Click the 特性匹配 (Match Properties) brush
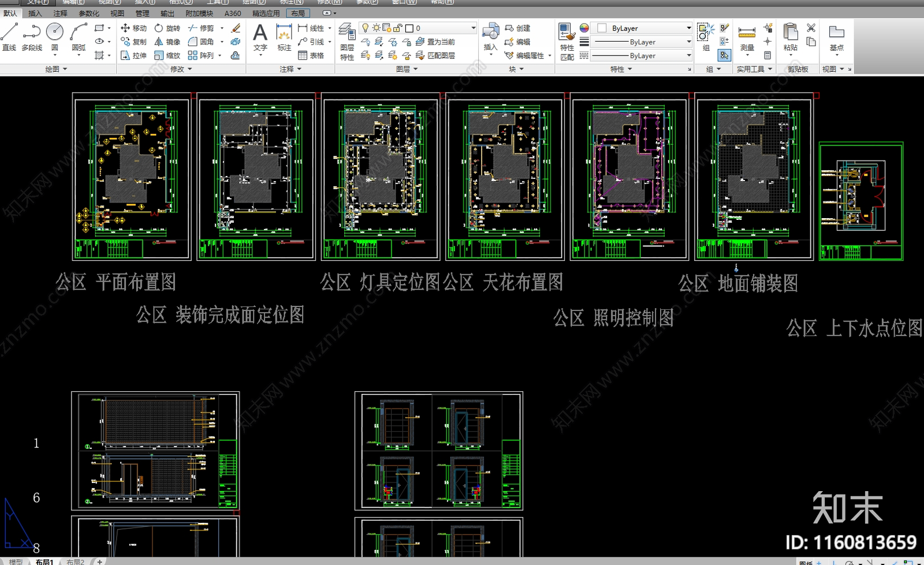Screen dimensions: 924x565 pos(567,42)
